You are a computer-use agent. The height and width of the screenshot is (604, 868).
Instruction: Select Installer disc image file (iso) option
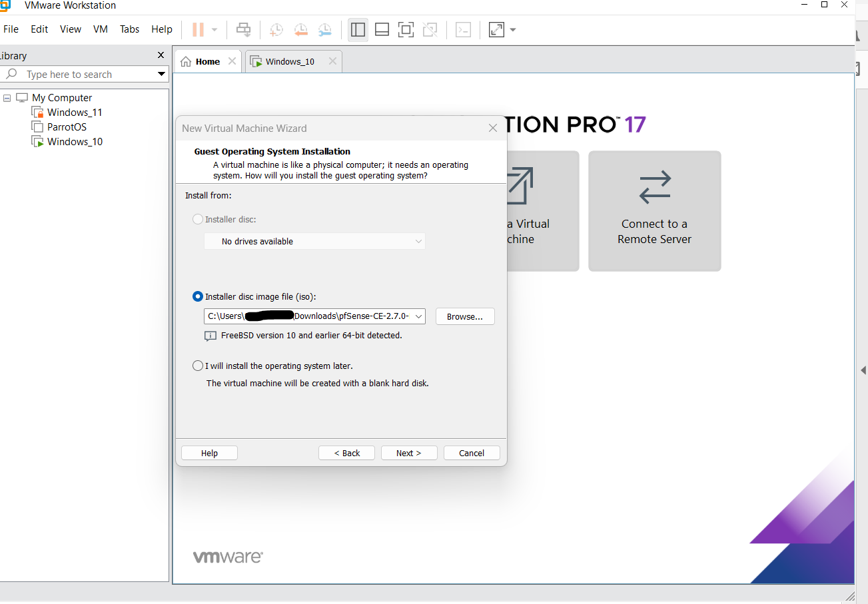(198, 296)
